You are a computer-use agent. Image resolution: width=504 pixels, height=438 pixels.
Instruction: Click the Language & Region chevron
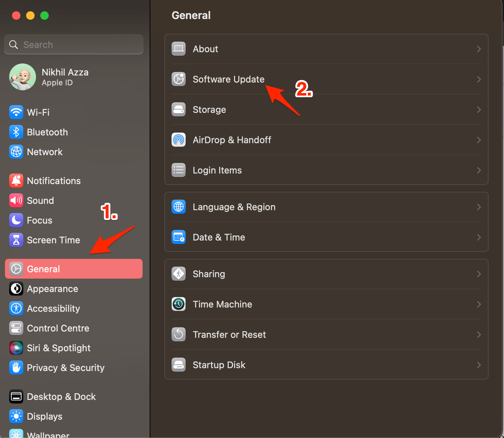pyautogui.click(x=479, y=207)
